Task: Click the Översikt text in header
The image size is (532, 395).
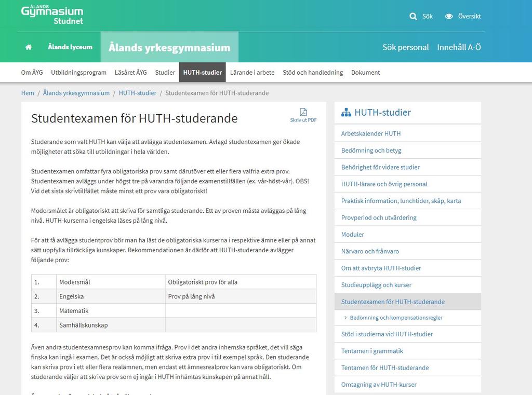Action: tap(469, 16)
